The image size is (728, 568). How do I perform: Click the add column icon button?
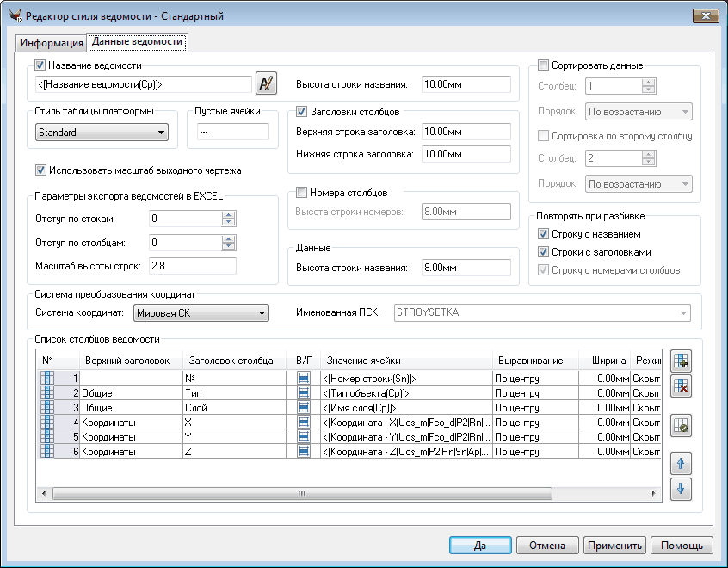(x=682, y=362)
